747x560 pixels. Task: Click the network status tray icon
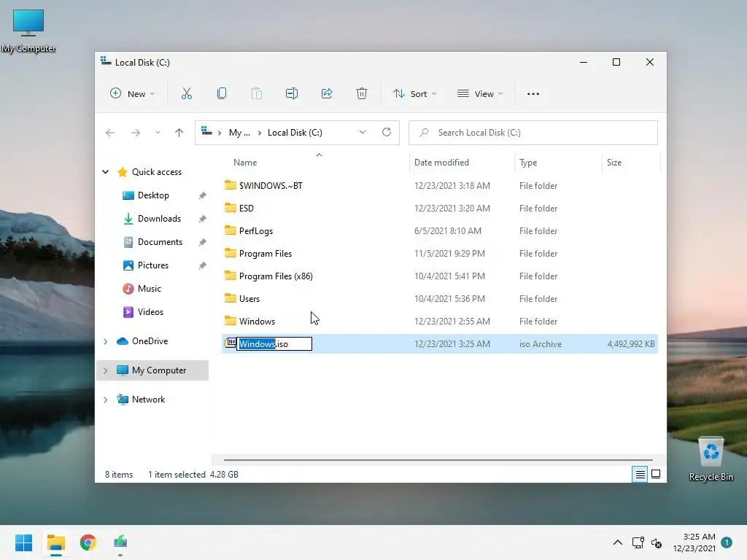tap(638, 542)
